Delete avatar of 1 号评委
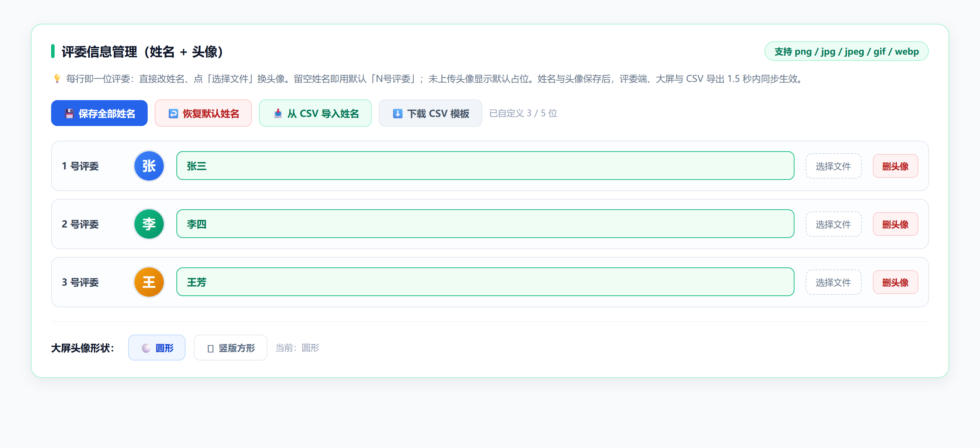The image size is (980, 448). (x=895, y=166)
